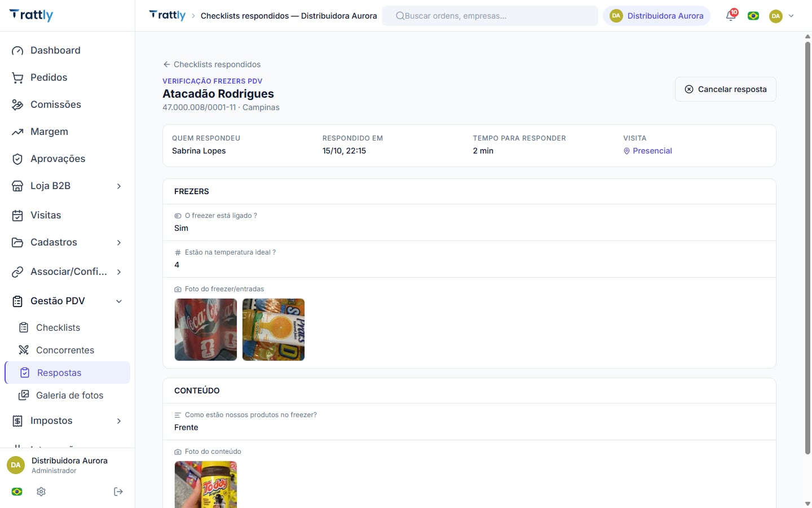Click the Comissões coins icon
Image resolution: width=812 pixels, height=508 pixels.
17,105
